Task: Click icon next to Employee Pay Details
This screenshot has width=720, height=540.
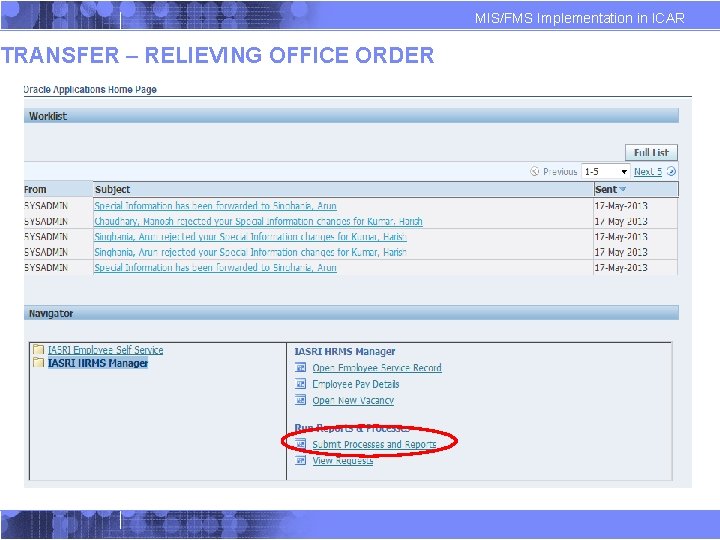Action: [300, 383]
